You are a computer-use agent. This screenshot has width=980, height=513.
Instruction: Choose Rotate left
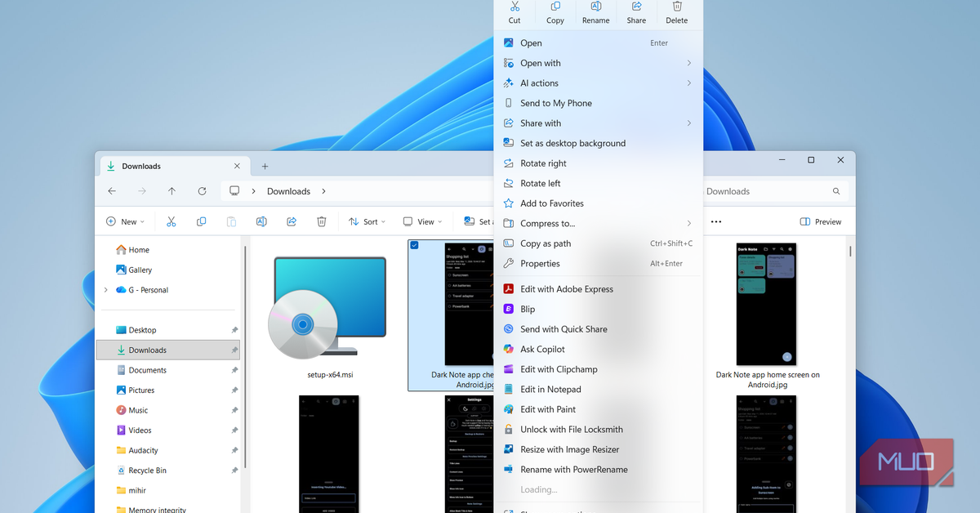pos(598,183)
